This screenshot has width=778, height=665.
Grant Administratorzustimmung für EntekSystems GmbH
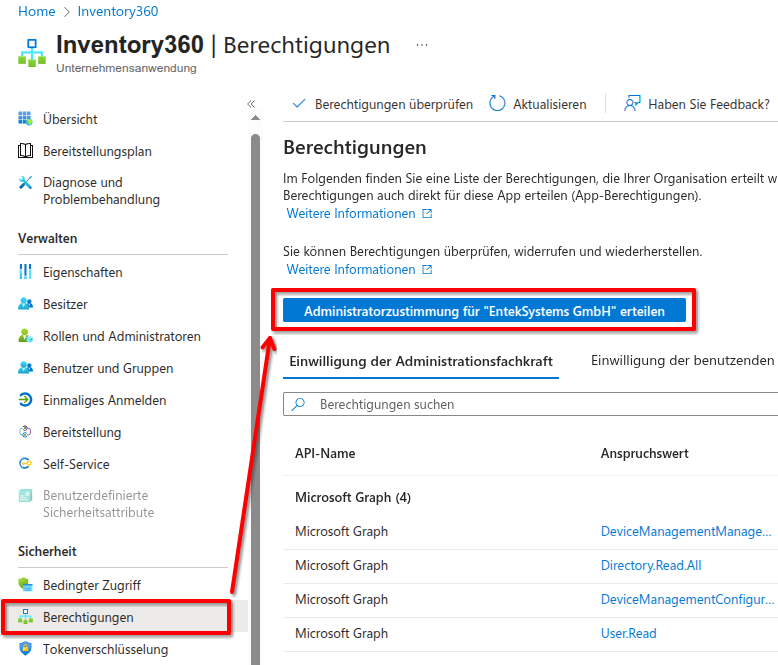click(484, 311)
